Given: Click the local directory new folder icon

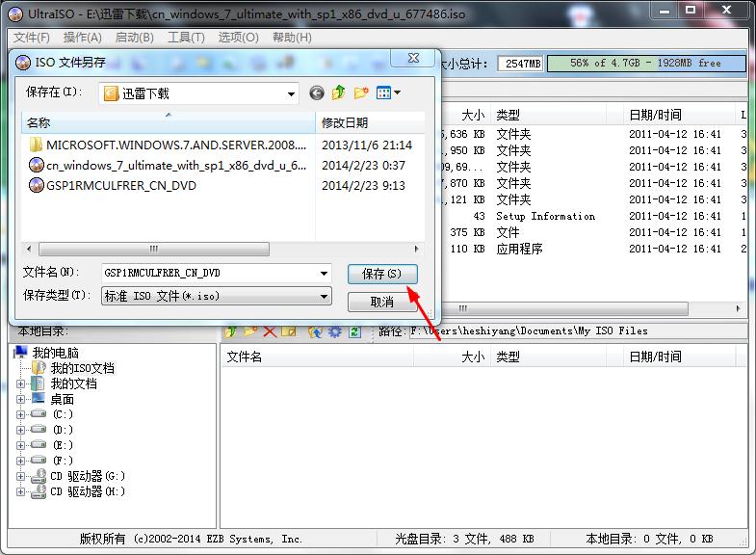Looking at the screenshot, I should pyautogui.click(x=250, y=331).
